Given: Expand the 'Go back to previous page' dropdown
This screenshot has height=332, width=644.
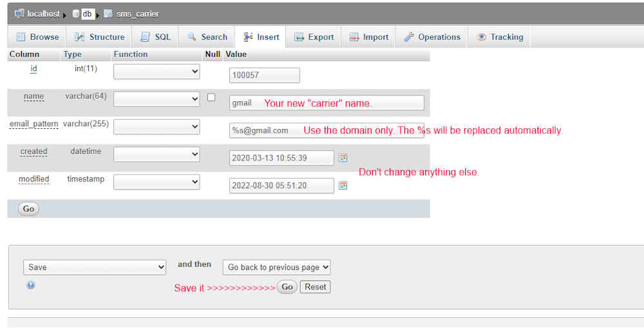Looking at the screenshot, I should tap(276, 267).
